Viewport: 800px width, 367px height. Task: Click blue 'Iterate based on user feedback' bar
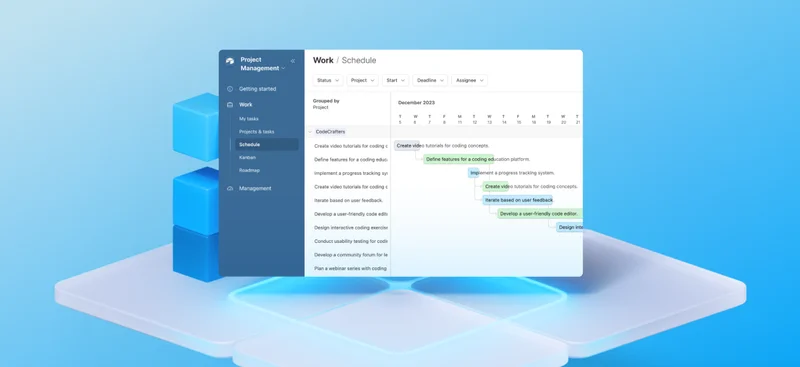pyautogui.click(x=518, y=200)
